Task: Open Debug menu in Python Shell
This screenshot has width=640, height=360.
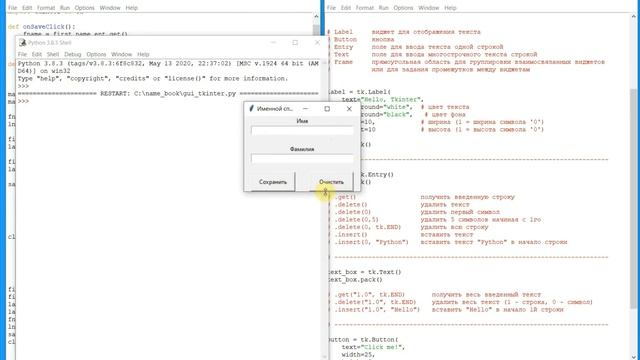Action: click(73, 54)
